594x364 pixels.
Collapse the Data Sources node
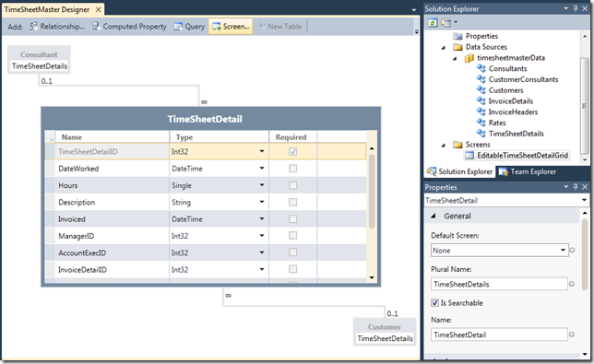pyautogui.click(x=444, y=48)
